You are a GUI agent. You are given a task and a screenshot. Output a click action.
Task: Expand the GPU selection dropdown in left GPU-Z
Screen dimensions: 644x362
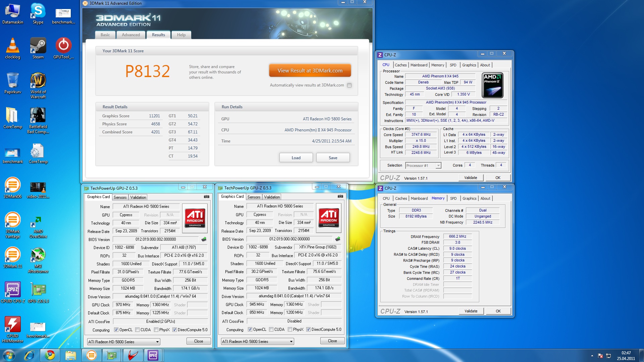click(157, 342)
